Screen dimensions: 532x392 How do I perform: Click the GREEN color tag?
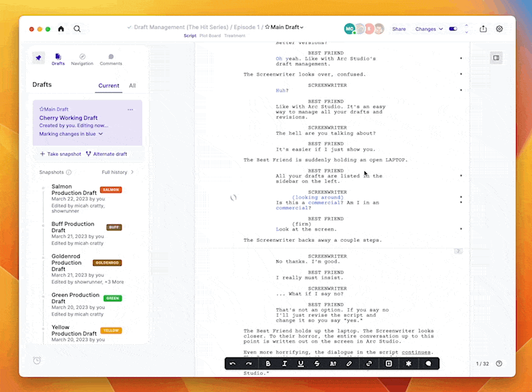(x=112, y=298)
